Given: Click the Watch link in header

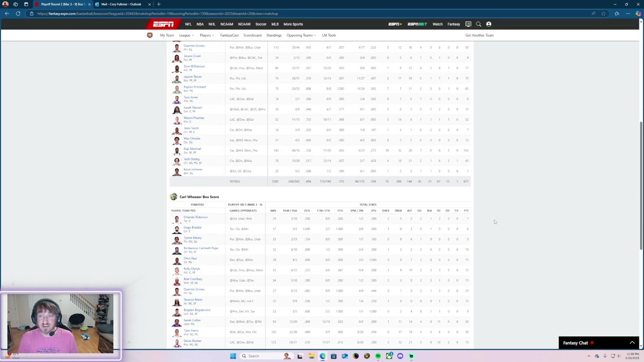Looking at the screenshot, I should pyautogui.click(x=438, y=24).
